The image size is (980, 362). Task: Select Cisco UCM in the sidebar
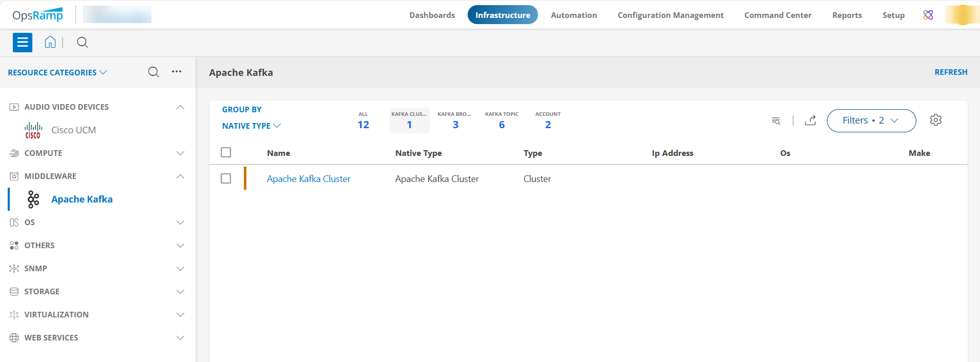coord(73,130)
